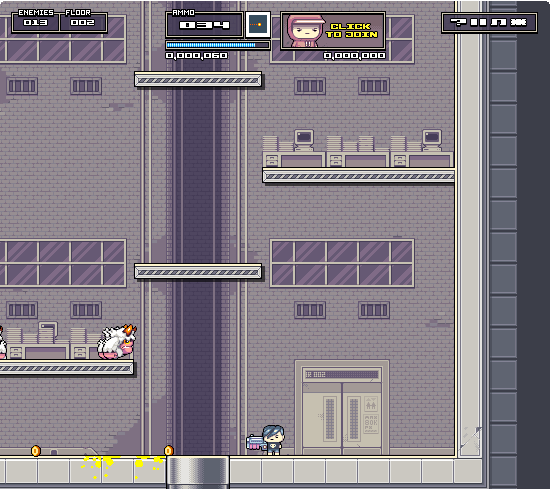Click the blue health bar under ammo

click(217, 45)
